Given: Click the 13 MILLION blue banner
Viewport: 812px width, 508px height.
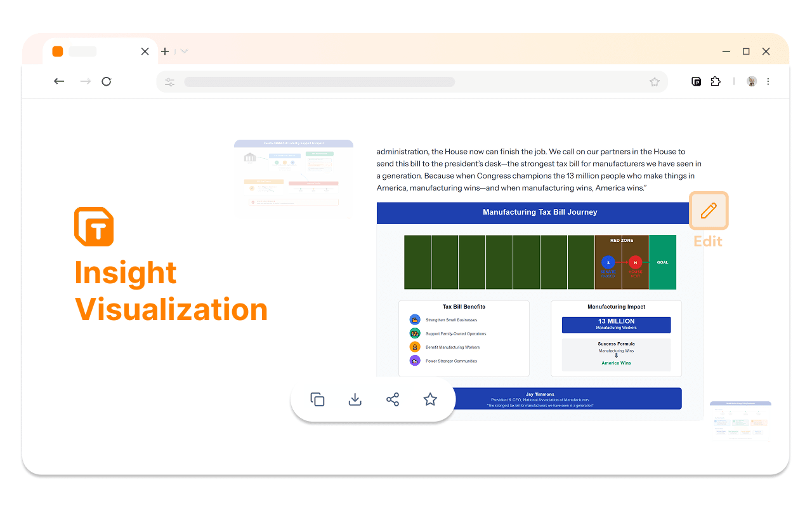Looking at the screenshot, I should point(616,324).
